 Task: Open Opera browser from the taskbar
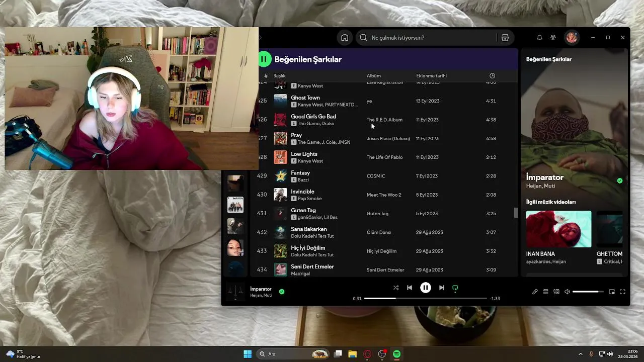[367, 354]
